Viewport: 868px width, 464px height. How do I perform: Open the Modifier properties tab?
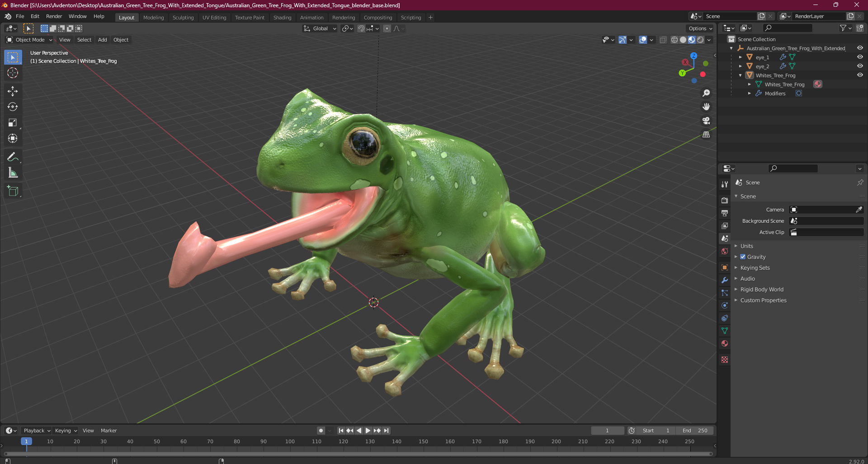(x=725, y=280)
